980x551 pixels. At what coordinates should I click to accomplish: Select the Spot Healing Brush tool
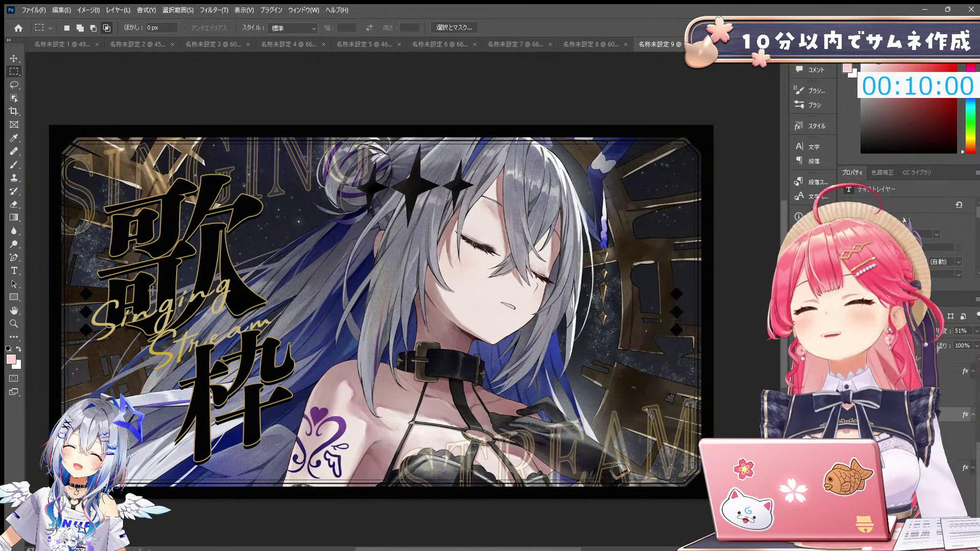14,151
